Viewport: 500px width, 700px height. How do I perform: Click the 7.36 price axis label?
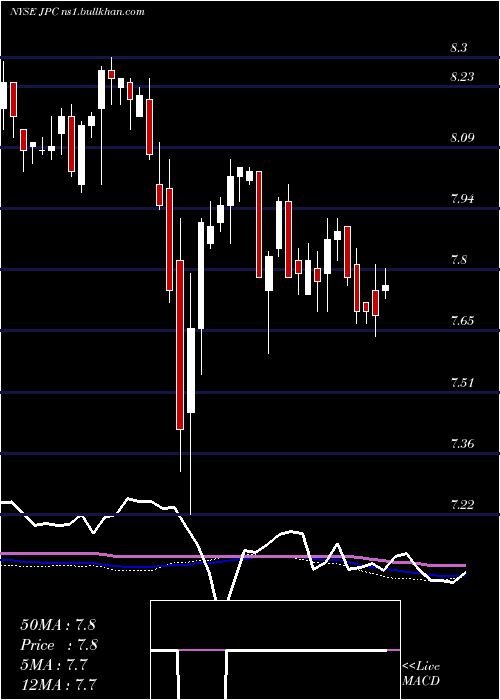(462, 444)
